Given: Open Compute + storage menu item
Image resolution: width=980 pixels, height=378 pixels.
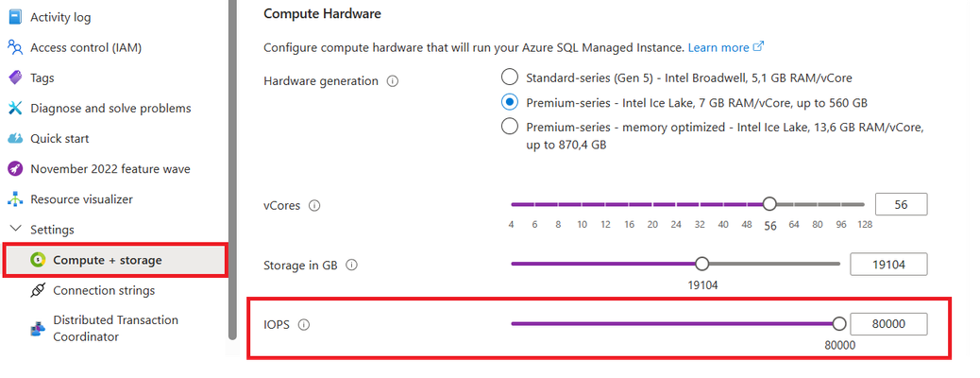Looking at the screenshot, I should (x=115, y=260).
